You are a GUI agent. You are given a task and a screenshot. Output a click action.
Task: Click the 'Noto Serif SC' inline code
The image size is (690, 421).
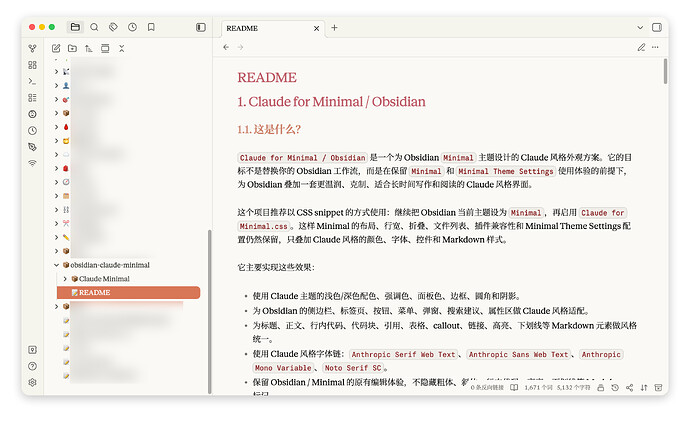coord(353,368)
